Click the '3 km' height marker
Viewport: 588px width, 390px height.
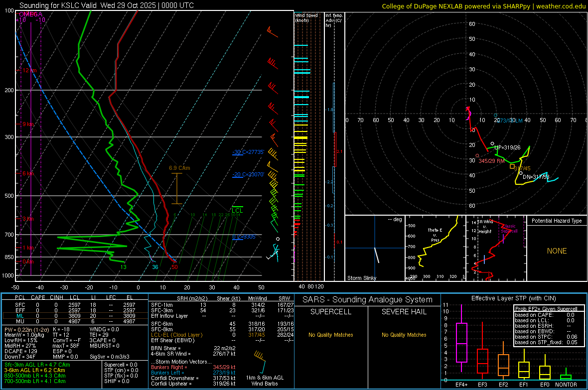(28, 219)
